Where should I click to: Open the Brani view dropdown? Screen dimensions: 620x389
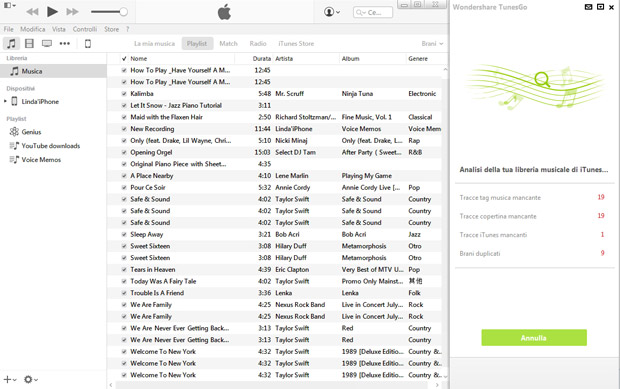point(432,43)
